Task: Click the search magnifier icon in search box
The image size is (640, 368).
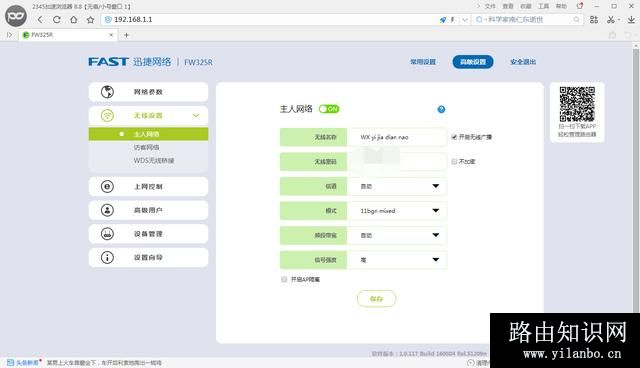Action: point(576,20)
